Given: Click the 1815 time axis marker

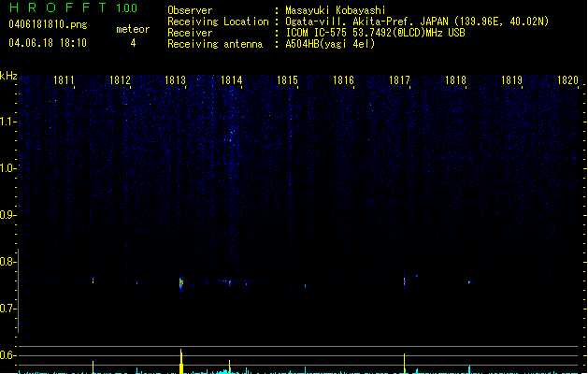Looking at the screenshot, I should (x=287, y=80).
